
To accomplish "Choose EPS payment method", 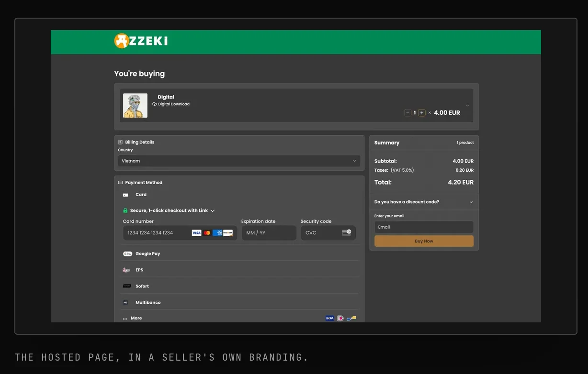I will coord(239,270).
